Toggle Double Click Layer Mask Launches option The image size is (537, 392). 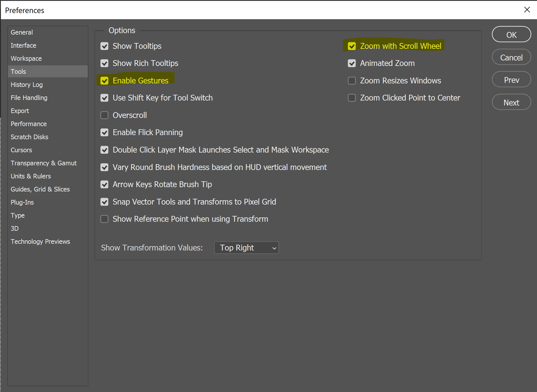(104, 150)
